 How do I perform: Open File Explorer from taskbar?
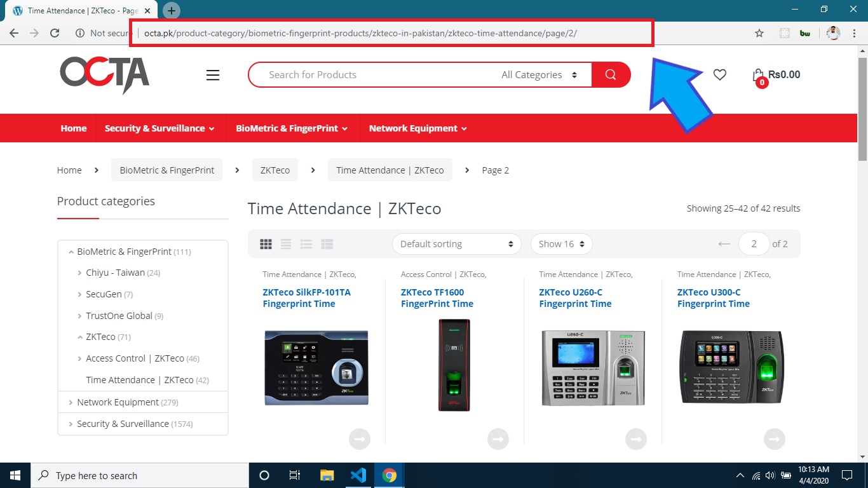click(x=327, y=475)
